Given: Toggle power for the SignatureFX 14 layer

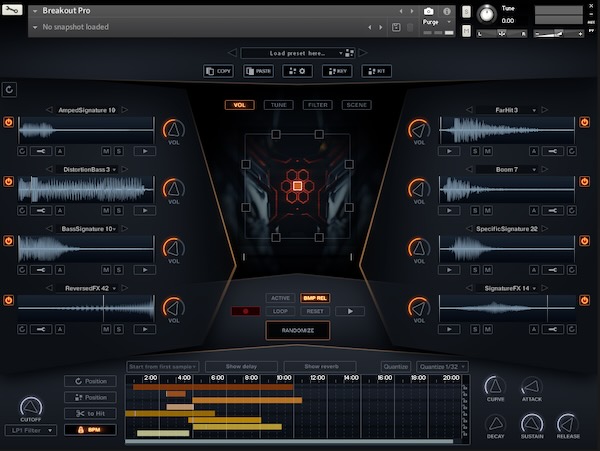Looking at the screenshot, I should 584,300.
